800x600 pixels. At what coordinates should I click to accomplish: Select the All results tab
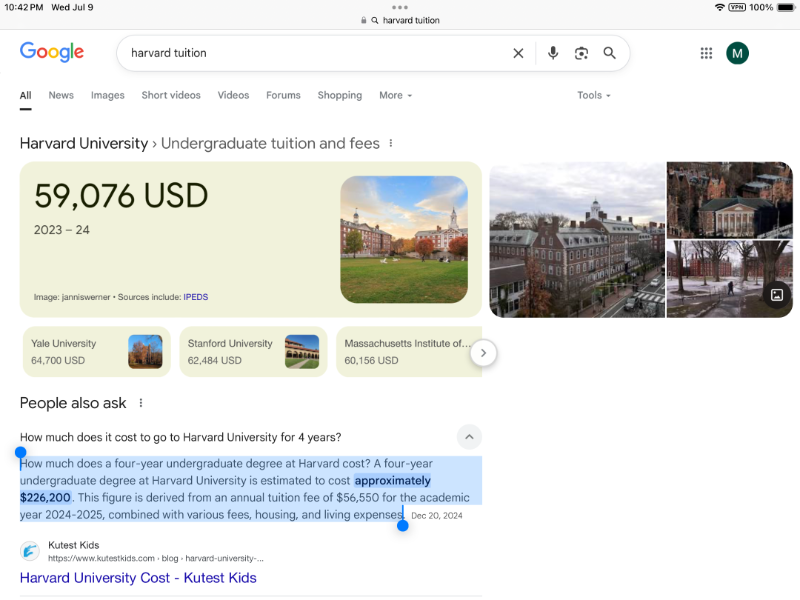[26, 95]
